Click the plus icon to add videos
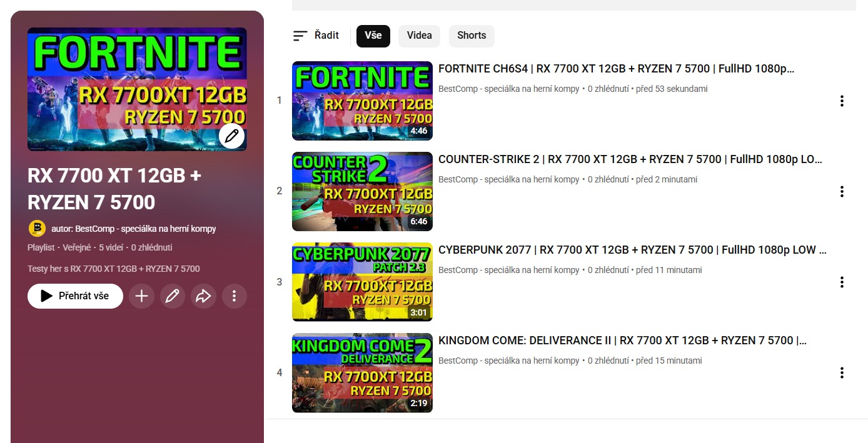 pos(141,296)
